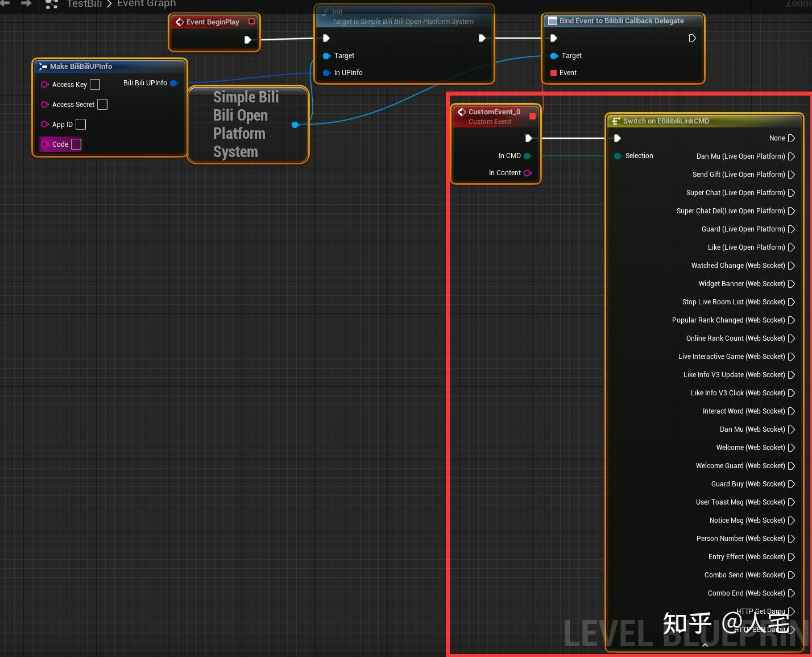This screenshot has width=812, height=657.
Task: Click the Access Secret value field
Action: [x=102, y=105]
